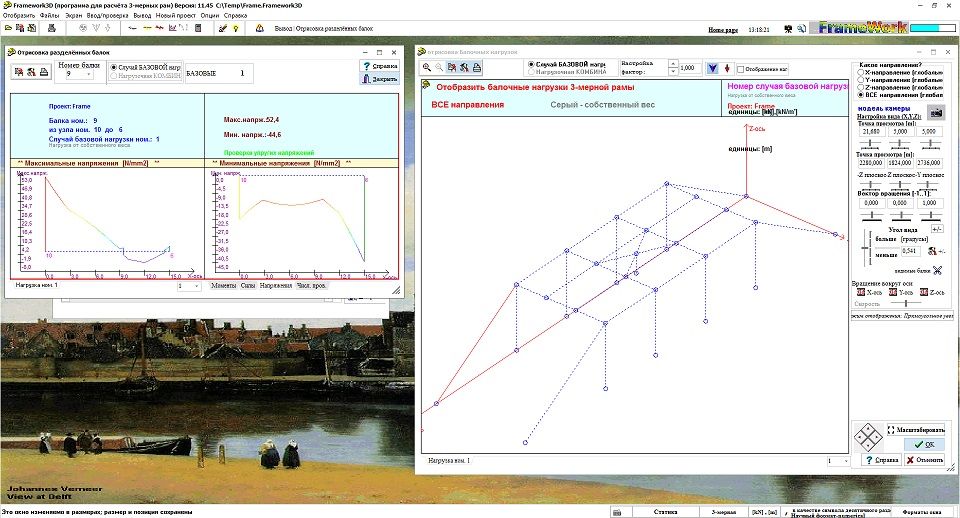Screen dimensions: 960x518
Task: Click Закрыть button in split-beams window
Action: click(x=380, y=79)
